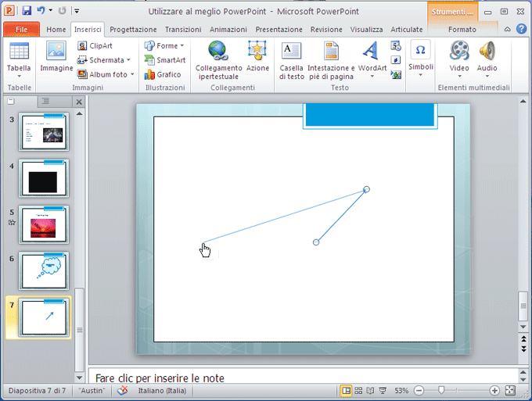Expand the Tabella dropdown arrow
This screenshot has width=532, height=401.
point(19,77)
